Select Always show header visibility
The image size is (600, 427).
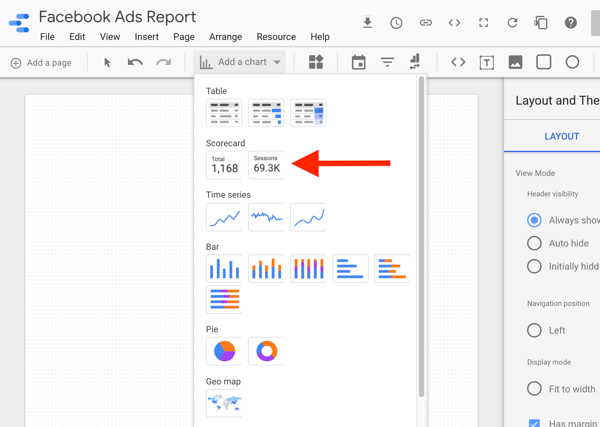[534, 220]
